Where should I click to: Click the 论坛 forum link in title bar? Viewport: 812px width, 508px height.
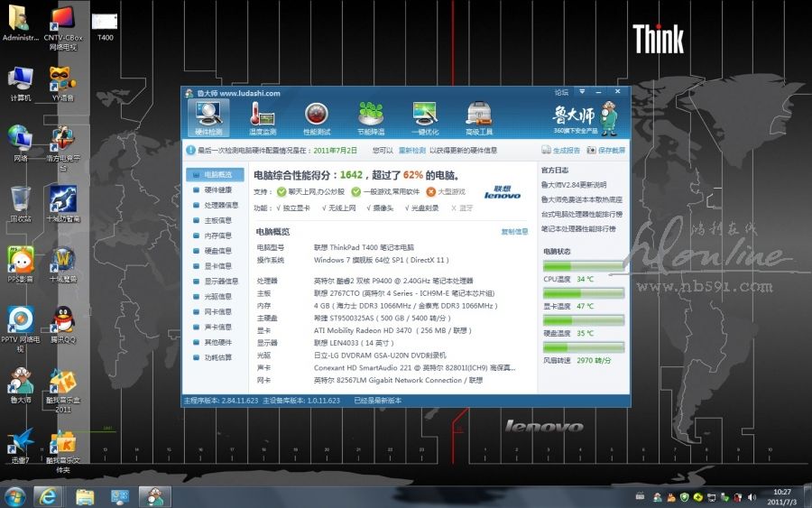tap(561, 92)
